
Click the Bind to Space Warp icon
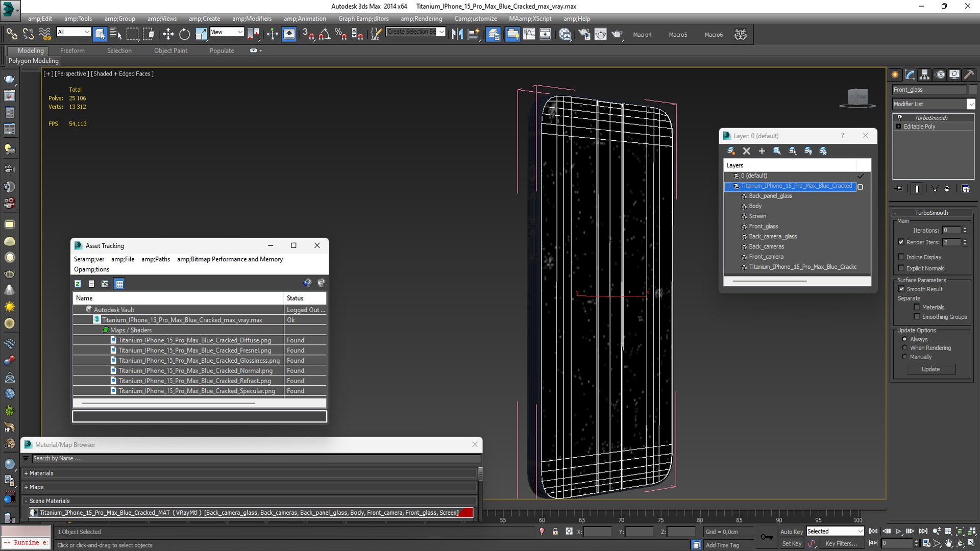point(45,34)
